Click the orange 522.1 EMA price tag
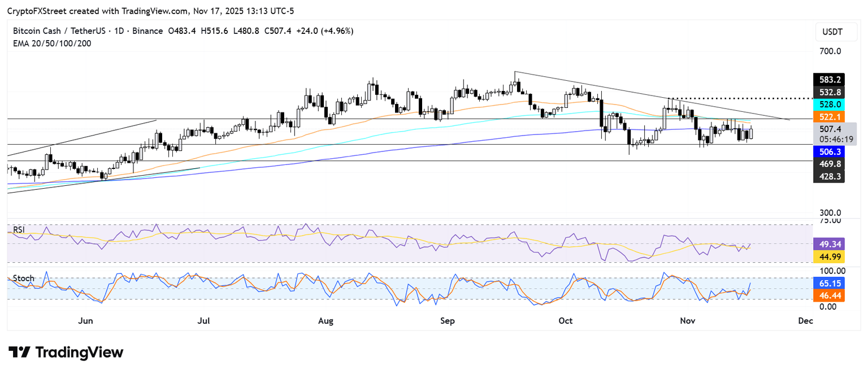 (828, 116)
